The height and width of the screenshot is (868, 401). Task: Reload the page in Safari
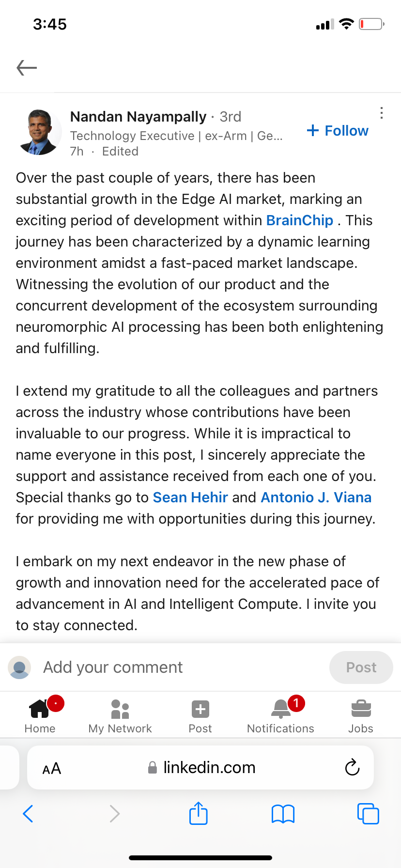coord(352,767)
